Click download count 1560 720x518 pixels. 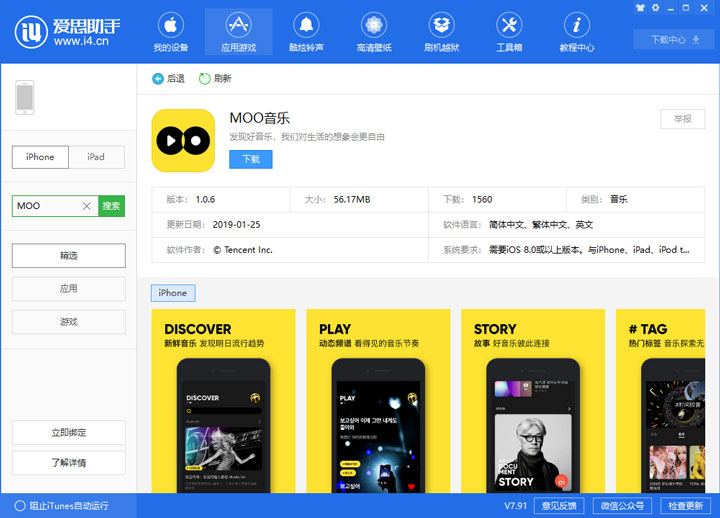point(482,199)
